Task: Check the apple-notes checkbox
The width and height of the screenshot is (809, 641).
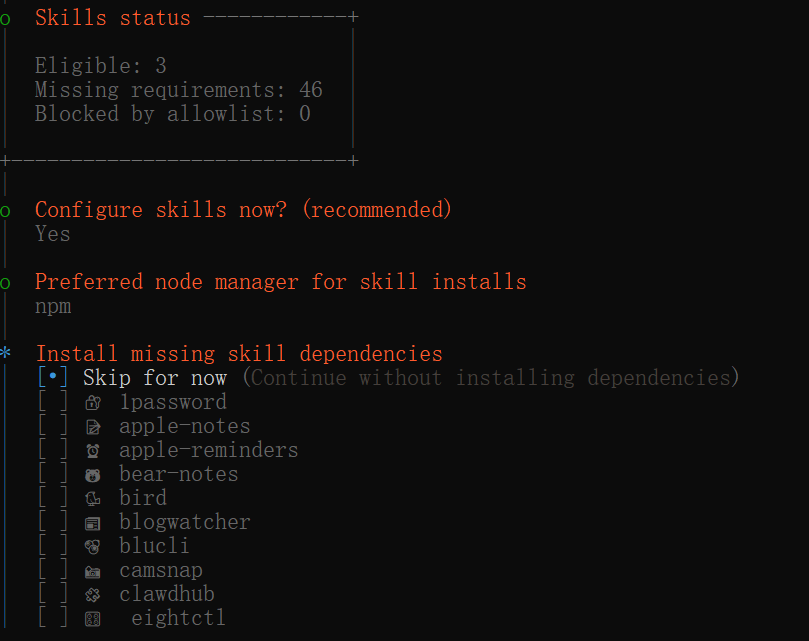Action: [53, 426]
